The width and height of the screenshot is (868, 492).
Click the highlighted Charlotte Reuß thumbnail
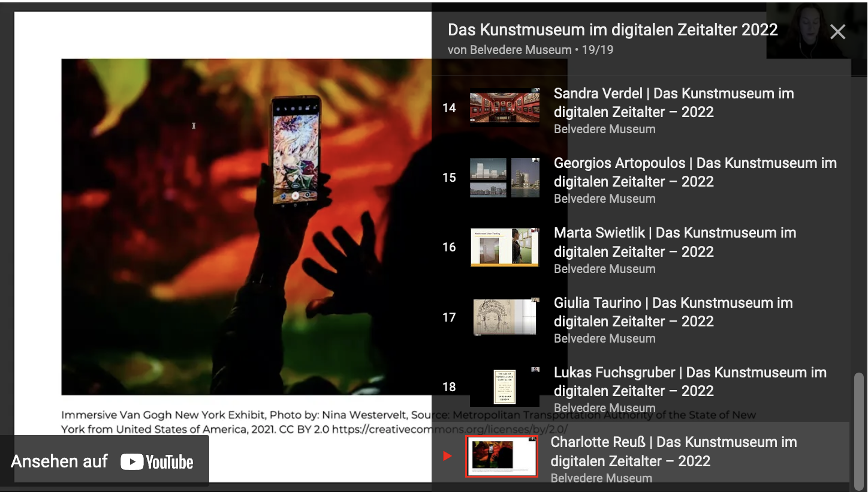[501, 457]
